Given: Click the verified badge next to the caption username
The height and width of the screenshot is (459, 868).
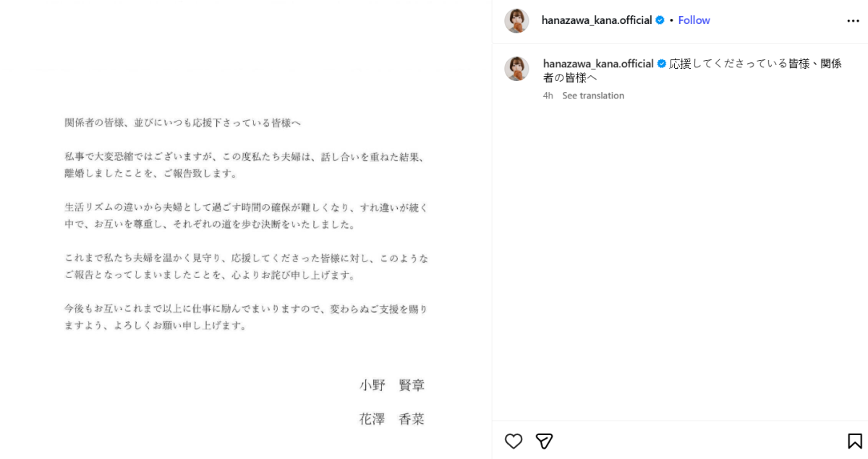Looking at the screenshot, I should coord(661,64).
